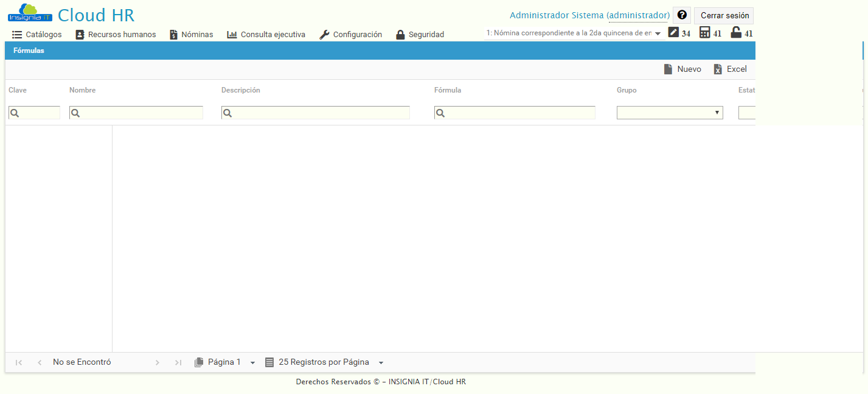
Task: Click the open padlock status icon showing 41
Action: point(735,32)
